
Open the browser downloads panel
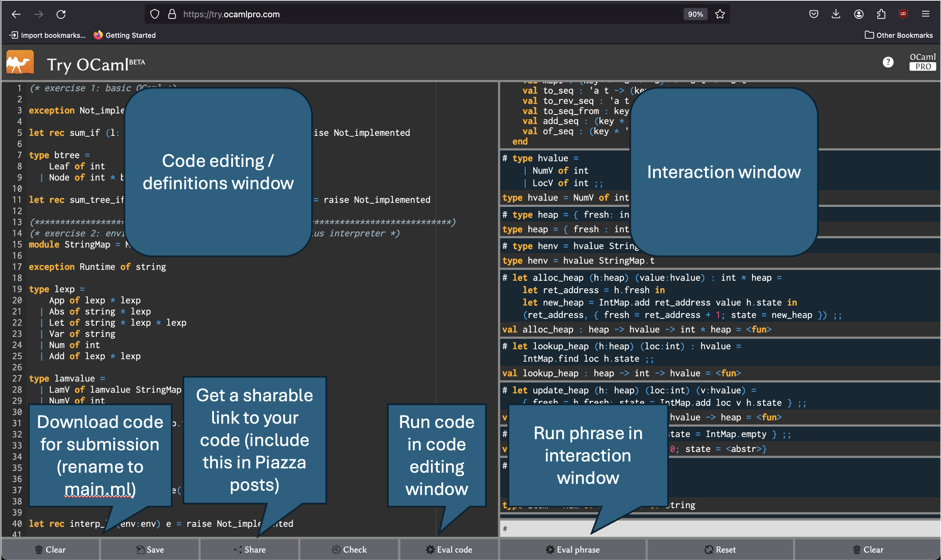tap(836, 14)
